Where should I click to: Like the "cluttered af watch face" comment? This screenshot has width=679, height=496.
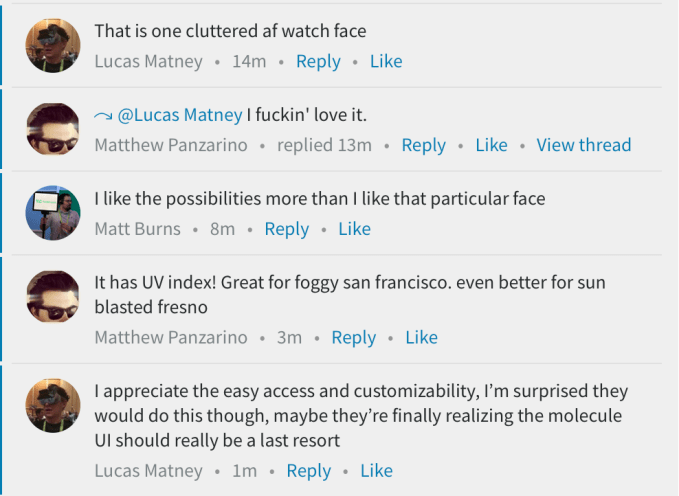tap(386, 62)
